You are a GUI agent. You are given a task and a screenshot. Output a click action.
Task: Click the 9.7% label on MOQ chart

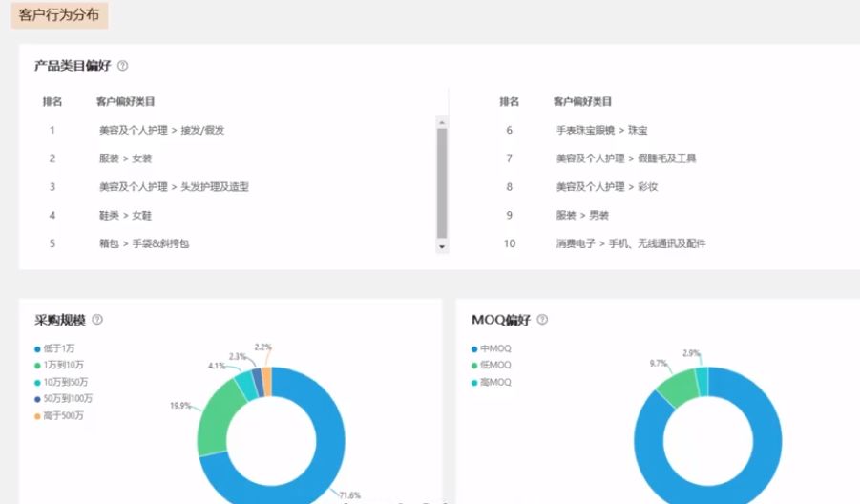coord(659,364)
